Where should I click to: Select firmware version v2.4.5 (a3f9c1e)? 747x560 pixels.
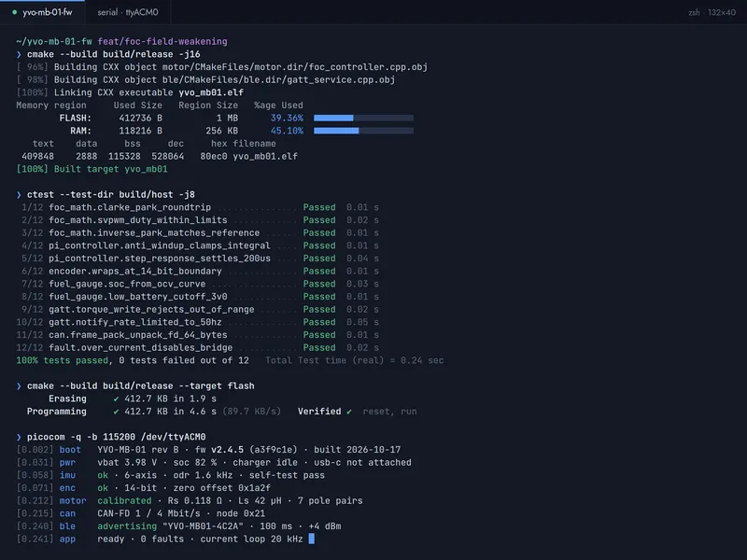pos(254,450)
